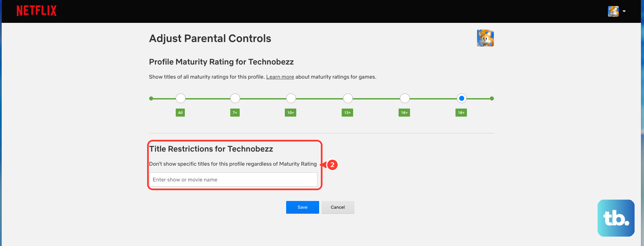Click the Adjust Parental Controls heading
644x246 pixels.
pos(210,38)
